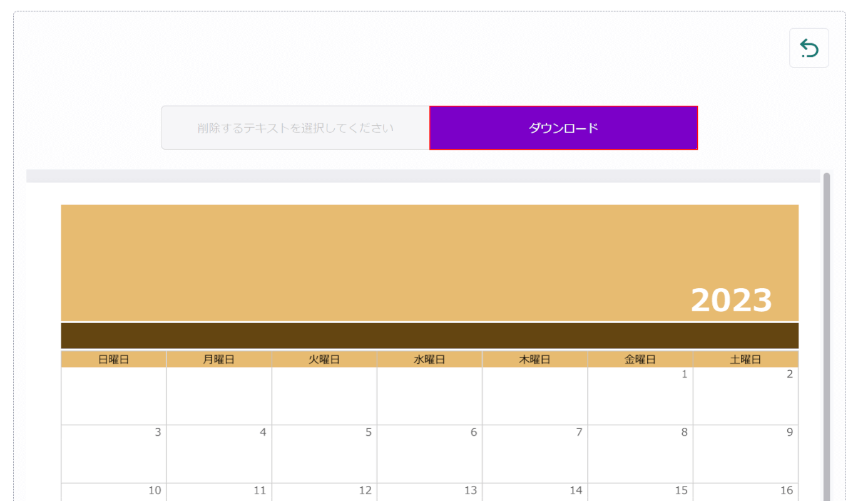868x501 pixels.
Task: Click the date number 13
Action: (x=471, y=490)
